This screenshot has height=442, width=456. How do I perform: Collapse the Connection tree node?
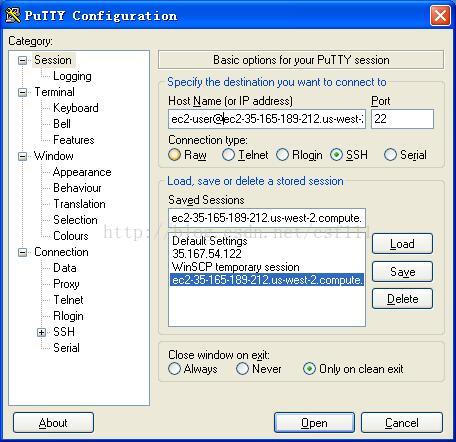coord(22,252)
